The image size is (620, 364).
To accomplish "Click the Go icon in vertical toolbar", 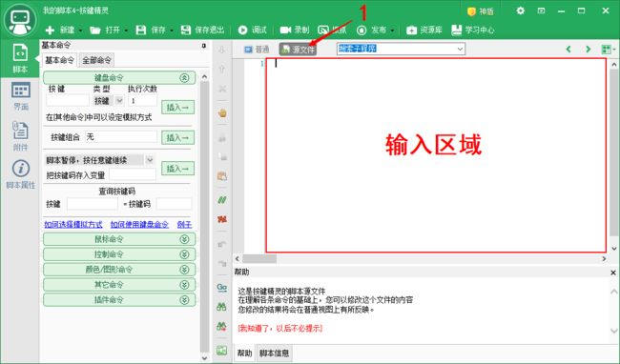I will tap(222, 288).
